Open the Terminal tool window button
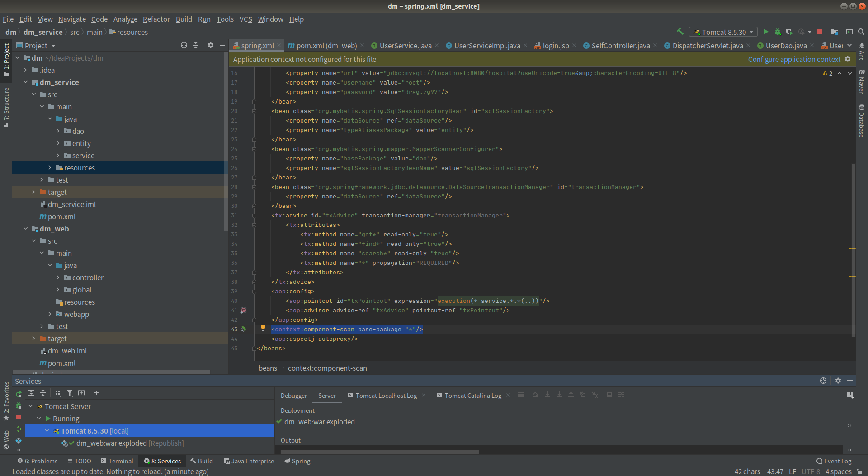This screenshot has width=868, height=476. tap(117, 461)
